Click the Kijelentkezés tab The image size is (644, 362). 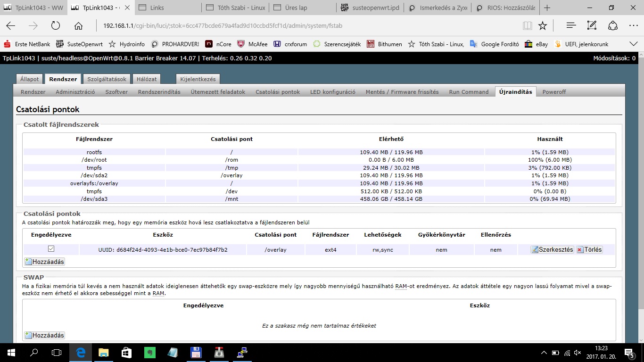[x=198, y=79]
